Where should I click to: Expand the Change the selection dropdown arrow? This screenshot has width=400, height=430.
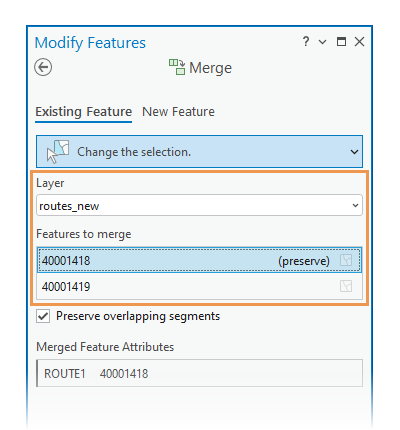[x=354, y=152]
